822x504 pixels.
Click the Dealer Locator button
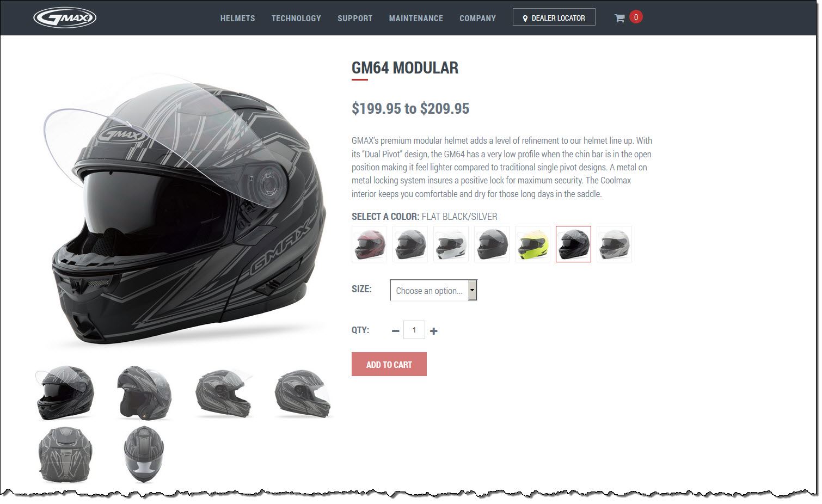(554, 17)
